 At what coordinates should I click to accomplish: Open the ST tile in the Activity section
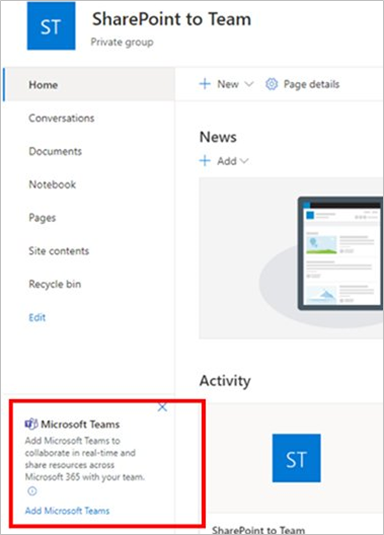click(x=296, y=458)
